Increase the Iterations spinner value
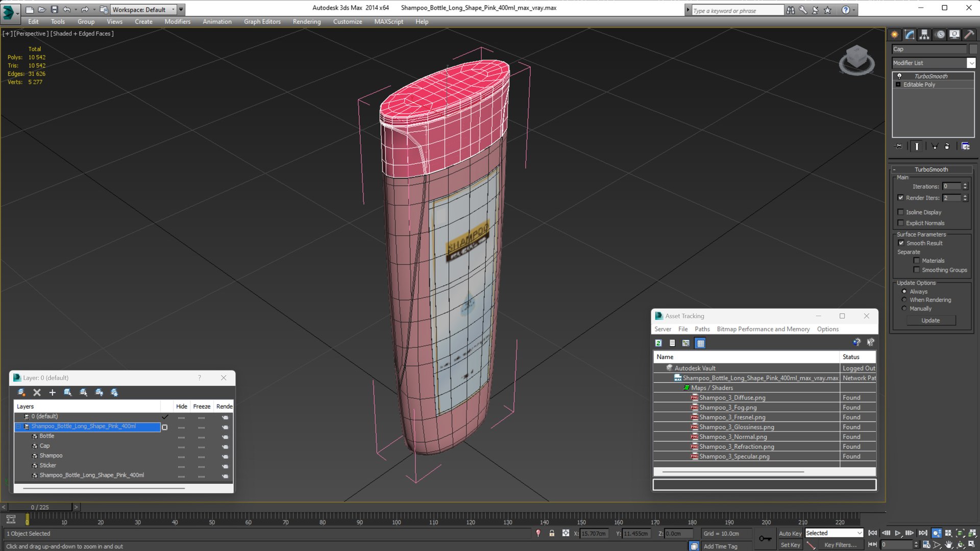 [x=965, y=185]
